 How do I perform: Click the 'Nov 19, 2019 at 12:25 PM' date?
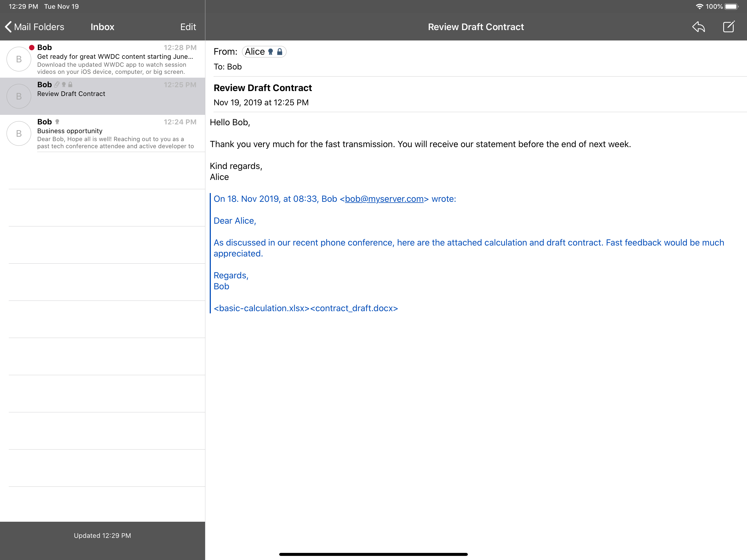coord(261,103)
